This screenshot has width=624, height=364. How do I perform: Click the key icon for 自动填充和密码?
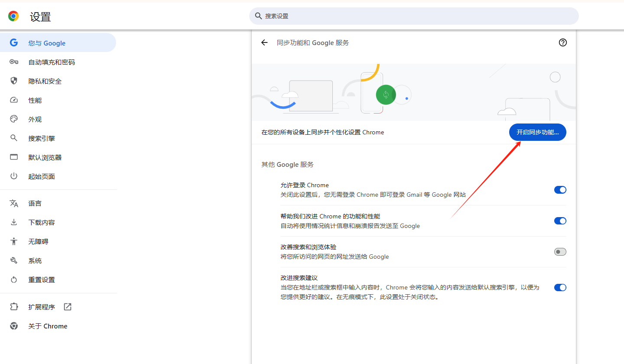14,62
